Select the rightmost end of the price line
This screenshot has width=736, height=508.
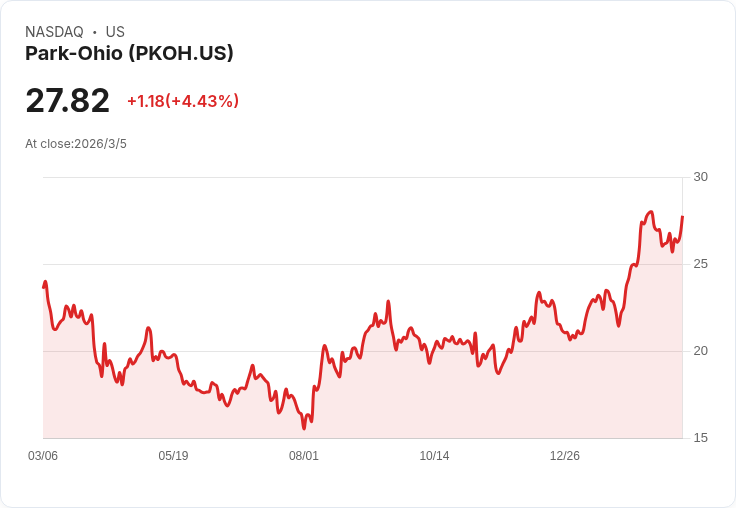(x=682, y=217)
